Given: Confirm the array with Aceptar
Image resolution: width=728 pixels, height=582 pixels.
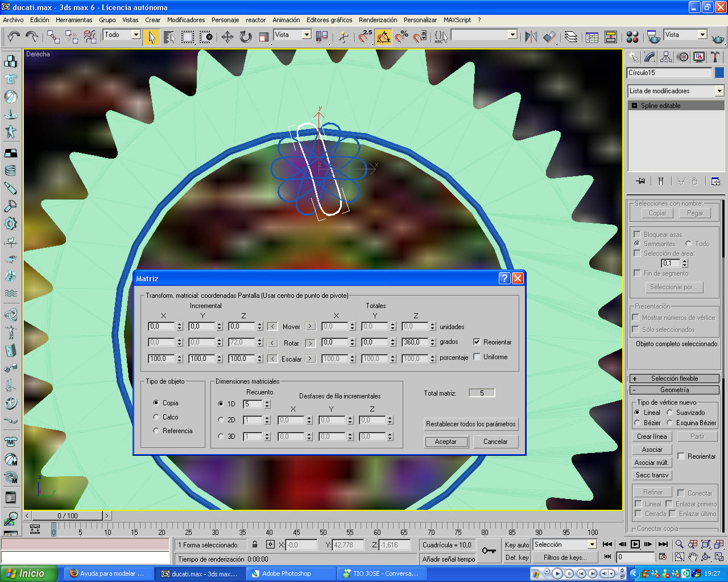Looking at the screenshot, I should click(x=446, y=442).
